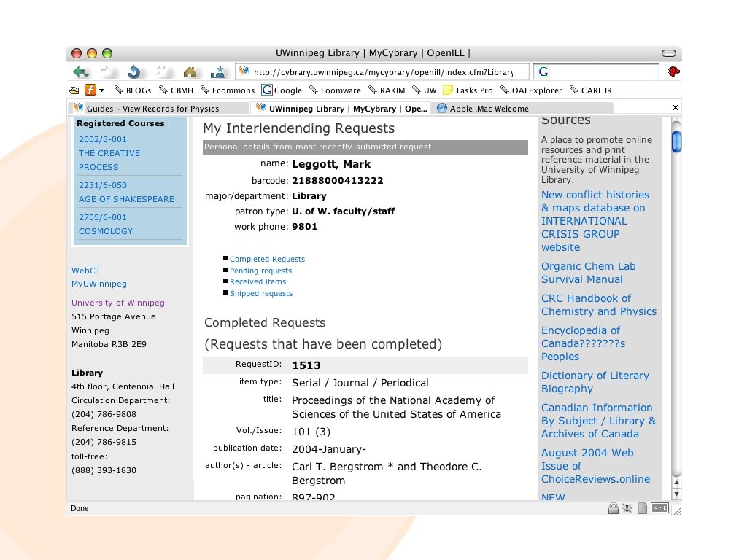747x560 pixels.
Task: Open course 2705/6-001 link
Action: tap(102, 217)
